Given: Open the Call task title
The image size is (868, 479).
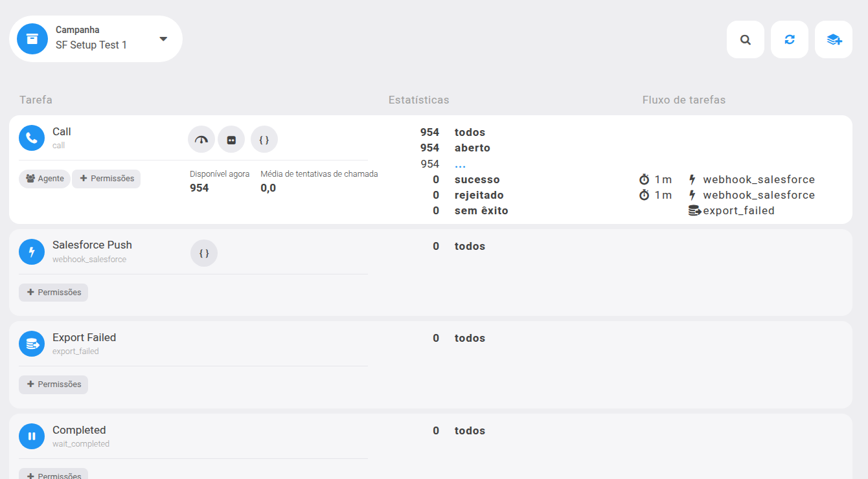Looking at the screenshot, I should (62, 131).
